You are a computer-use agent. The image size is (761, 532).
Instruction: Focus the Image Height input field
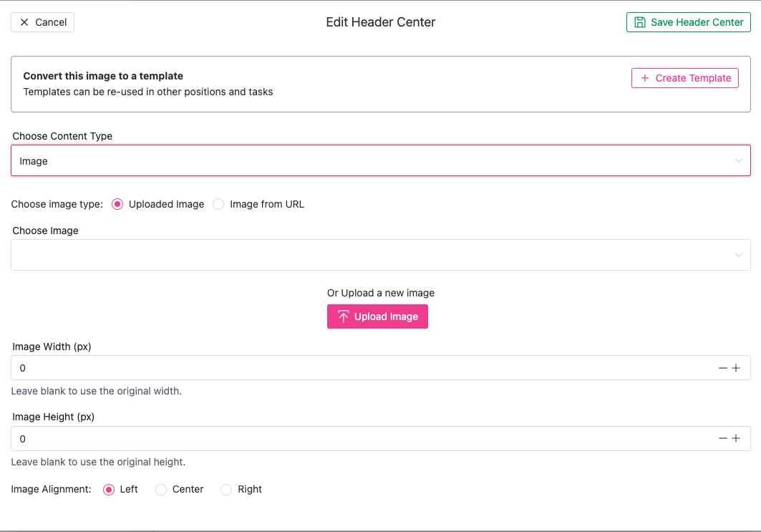click(358, 438)
